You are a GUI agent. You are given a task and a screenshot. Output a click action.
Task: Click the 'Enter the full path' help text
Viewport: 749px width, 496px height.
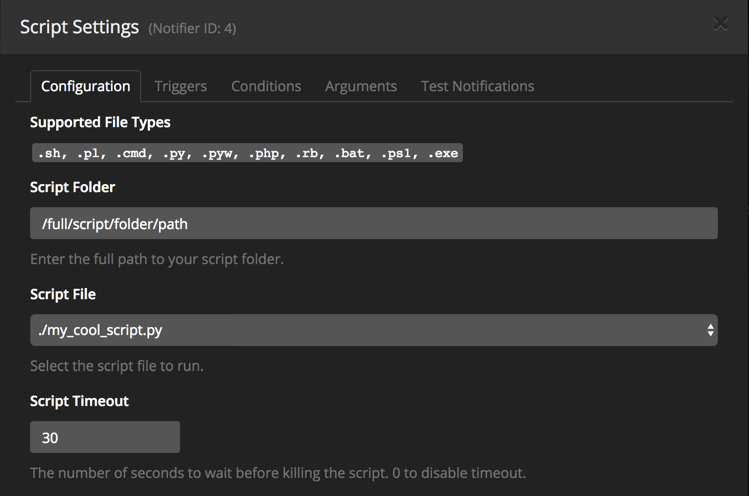(157, 259)
